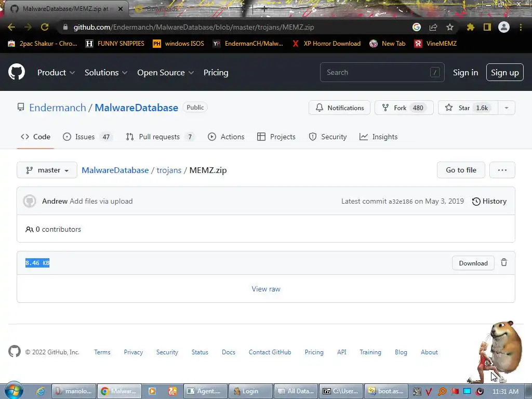Screen dimensions: 532x399
Task: Open commit a32e186 link
Action: (x=401, y=201)
